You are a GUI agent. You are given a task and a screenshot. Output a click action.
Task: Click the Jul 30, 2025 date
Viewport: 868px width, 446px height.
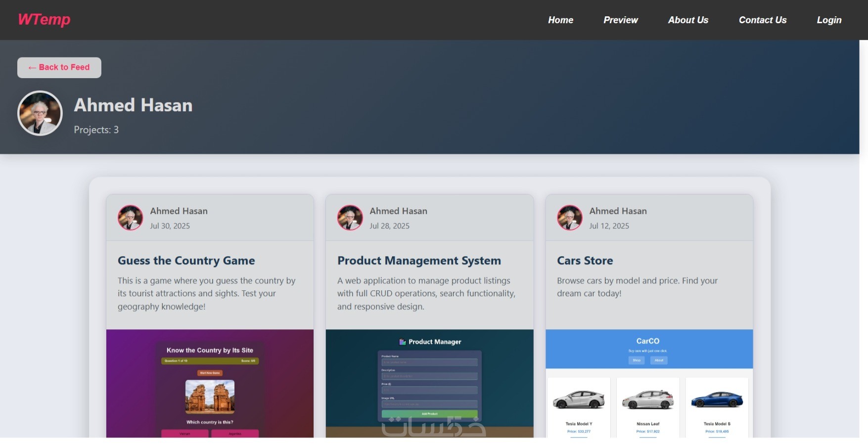pos(170,225)
